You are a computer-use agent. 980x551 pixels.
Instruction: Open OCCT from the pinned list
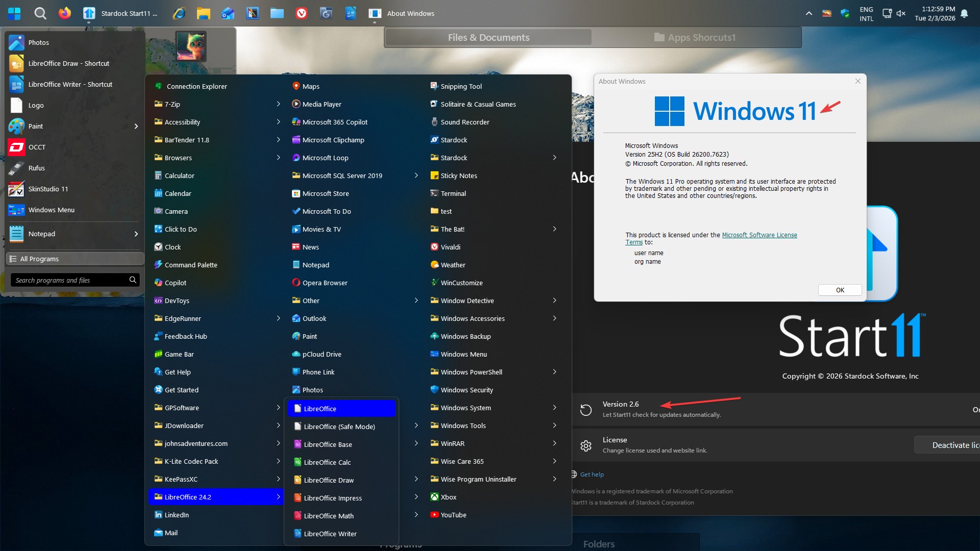tap(37, 147)
